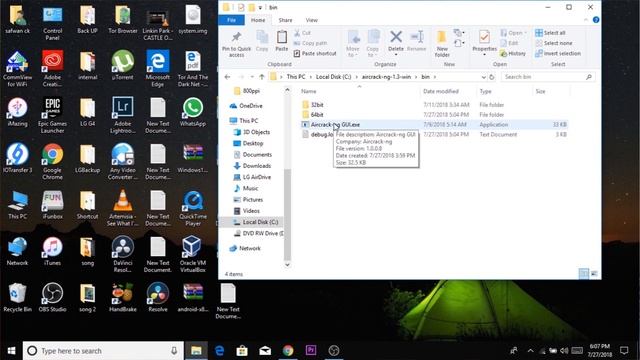Switch to the Share ribbon tab
Image resolution: width=640 pixels, height=360 pixels.
[x=285, y=20]
